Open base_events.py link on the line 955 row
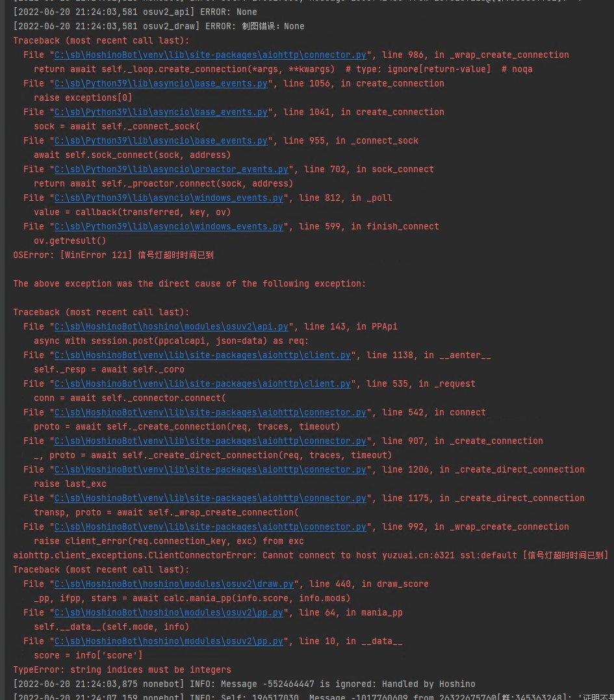Screen dimensions: 614x700 tap(160, 140)
